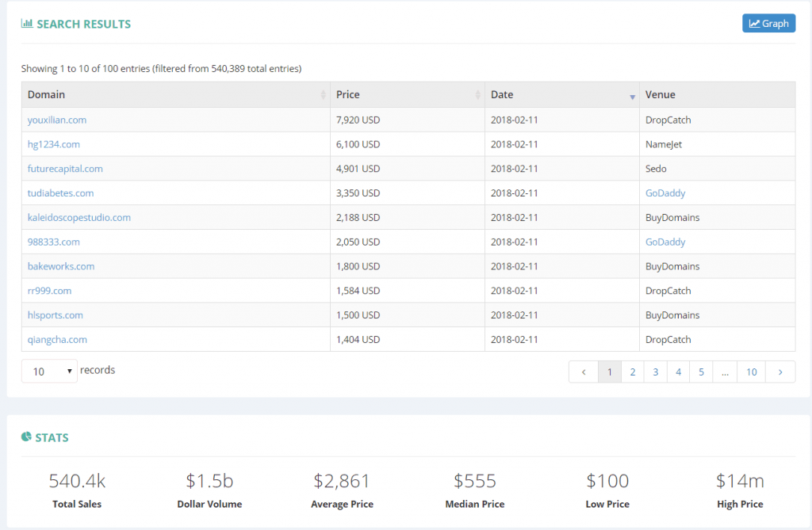Open kaleidoscopestudio.com domain link
The height and width of the screenshot is (530, 812).
click(79, 217)
